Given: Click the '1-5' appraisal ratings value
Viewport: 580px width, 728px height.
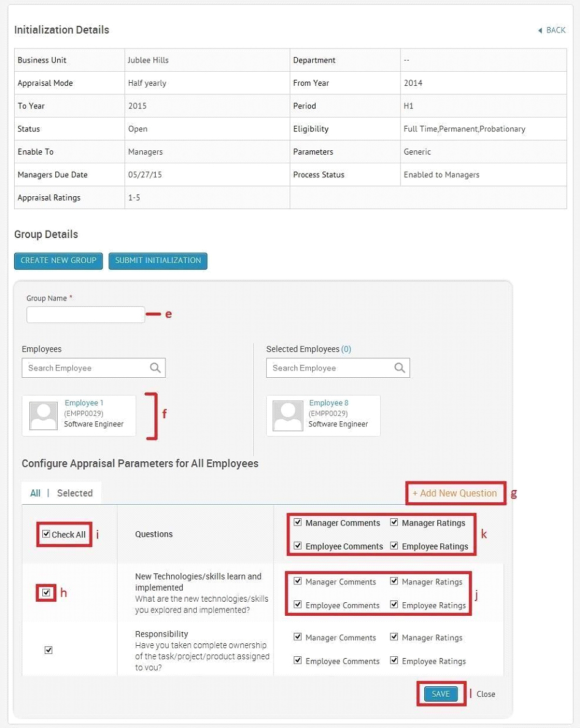Looking at the screenshot, I should (134, 197).
